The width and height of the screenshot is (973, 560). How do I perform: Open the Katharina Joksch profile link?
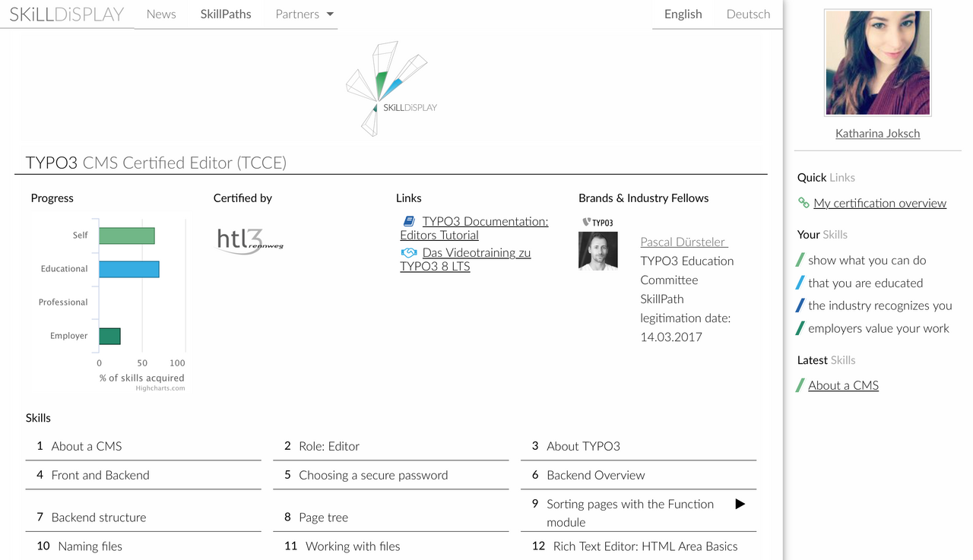pyautogui.click(x=877, y=133)
